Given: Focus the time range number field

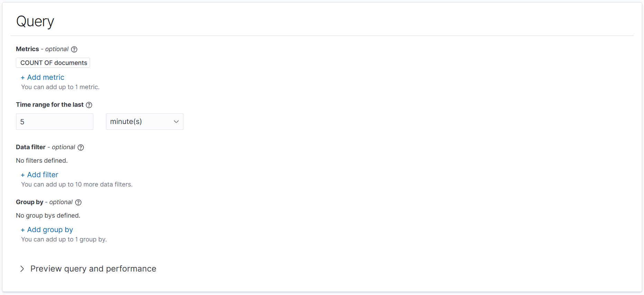Looking at the screenshot, I should point(55,122).
